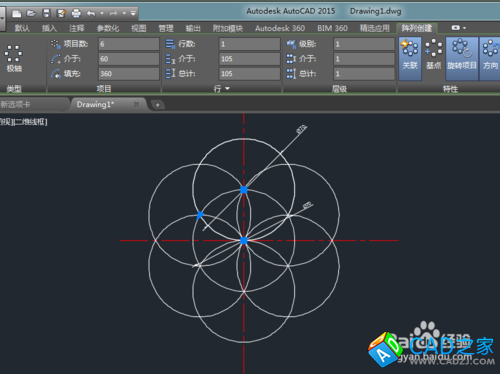
Task: Expand the 行 panel dropdown arrow
Action: (228, 89)
